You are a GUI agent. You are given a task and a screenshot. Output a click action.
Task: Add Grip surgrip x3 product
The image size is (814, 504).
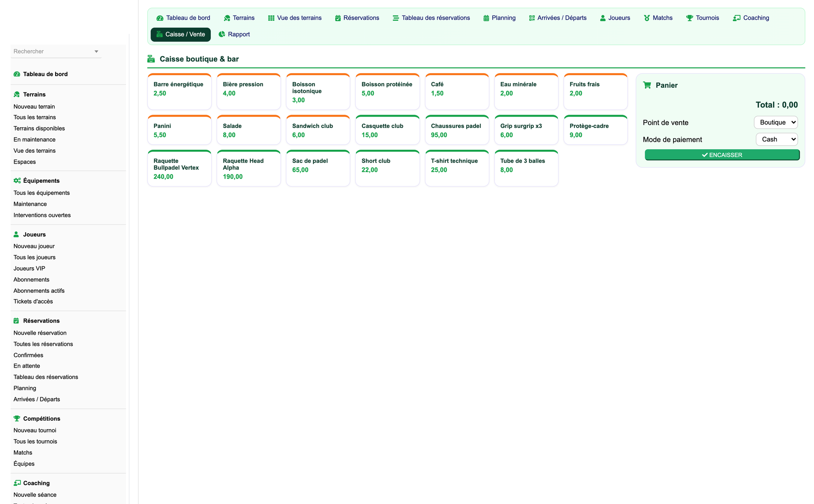[x=526, y=130]
